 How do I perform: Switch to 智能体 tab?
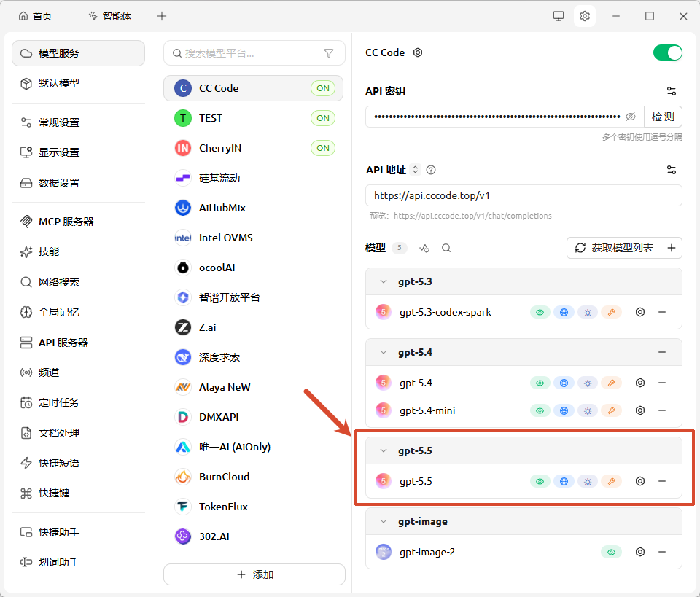(x=110, y=17)
